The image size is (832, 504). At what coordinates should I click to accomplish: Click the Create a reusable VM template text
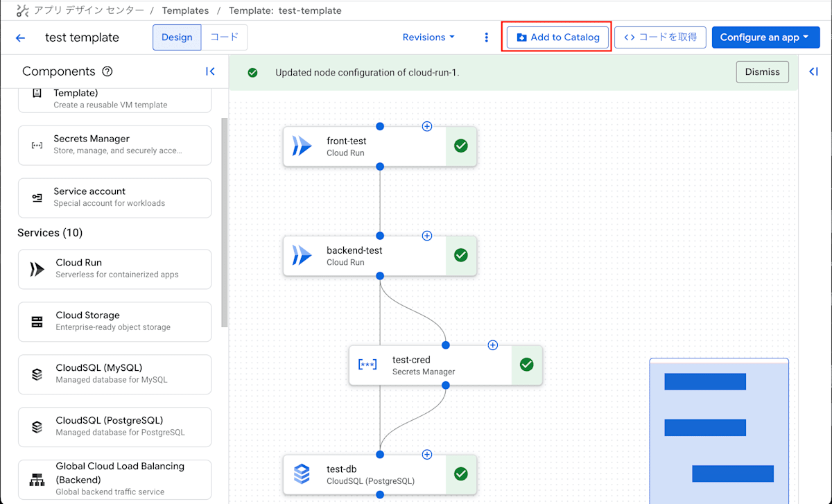pyautogui.click(x=110, y=105)
